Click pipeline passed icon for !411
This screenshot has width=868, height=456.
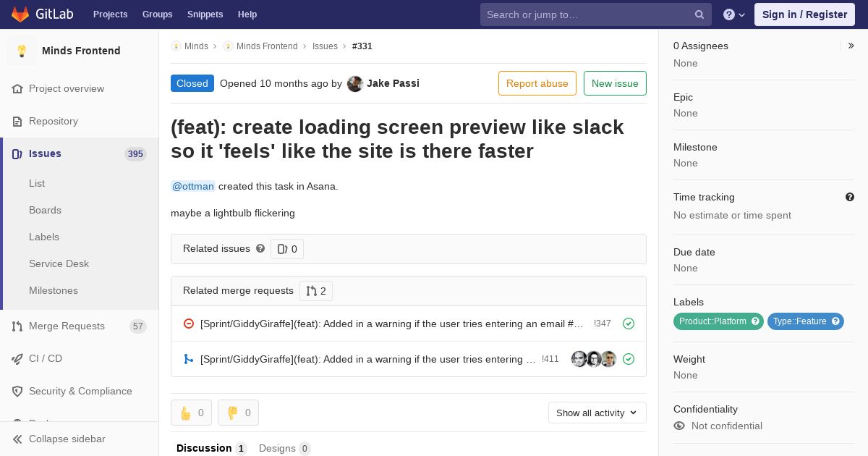pos(629,359)
